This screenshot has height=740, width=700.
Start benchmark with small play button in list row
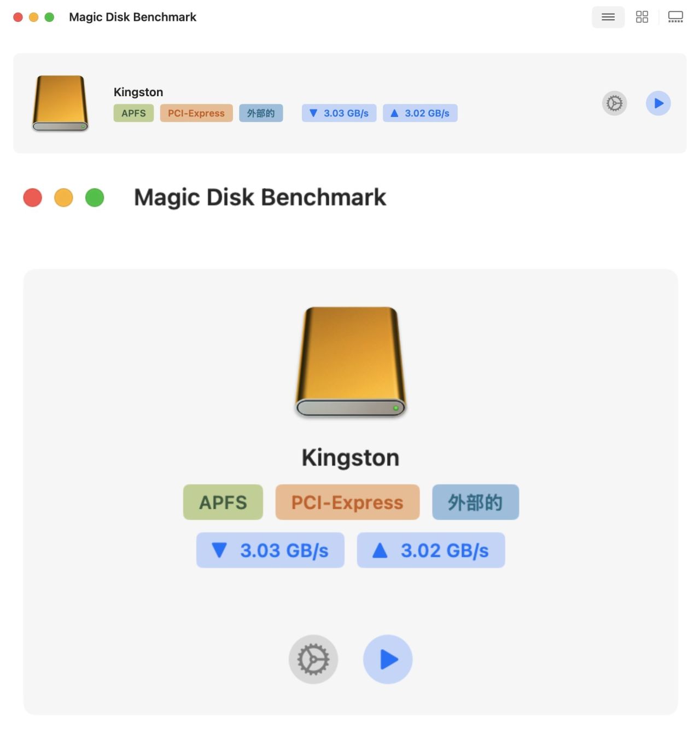658,103
